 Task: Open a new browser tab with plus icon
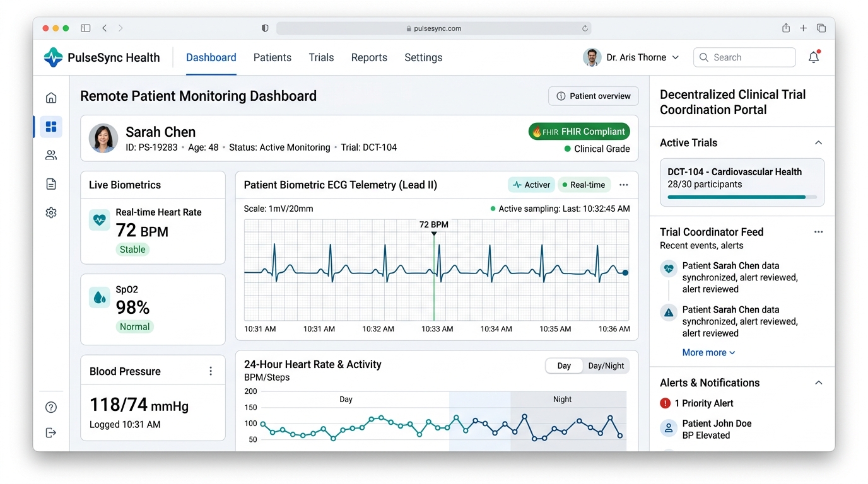coord(803,28)
